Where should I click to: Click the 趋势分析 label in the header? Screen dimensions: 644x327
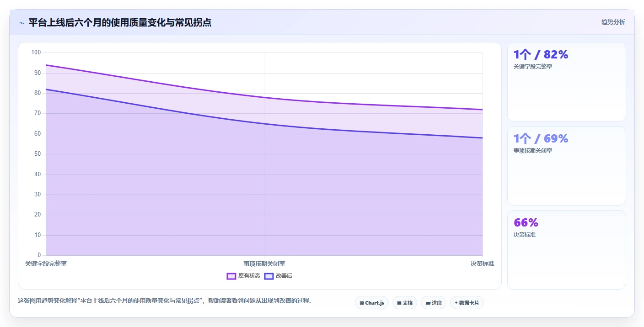pyautogui.click(x=613, y=22)
